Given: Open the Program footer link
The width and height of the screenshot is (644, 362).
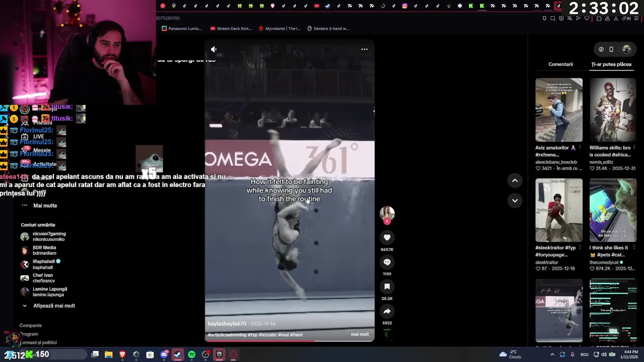Looking at the screenshot, I should pyautogui.click(x=29, y=334).
